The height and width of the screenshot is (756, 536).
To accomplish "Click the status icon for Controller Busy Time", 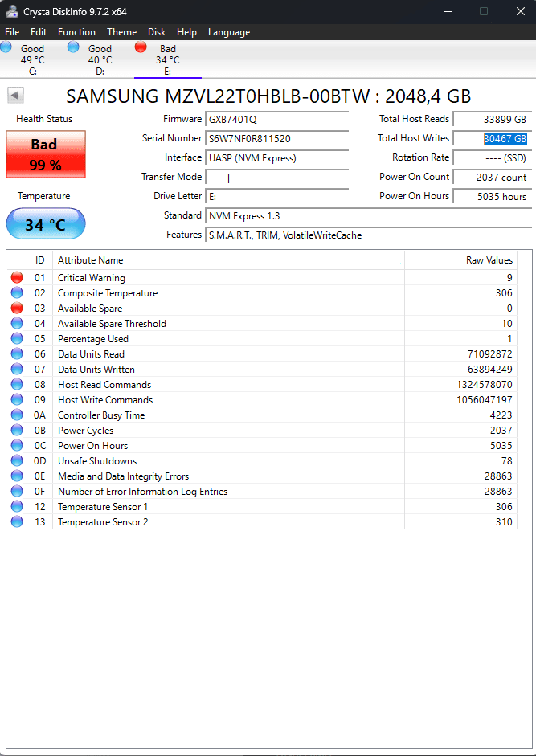I will point(17,415).
